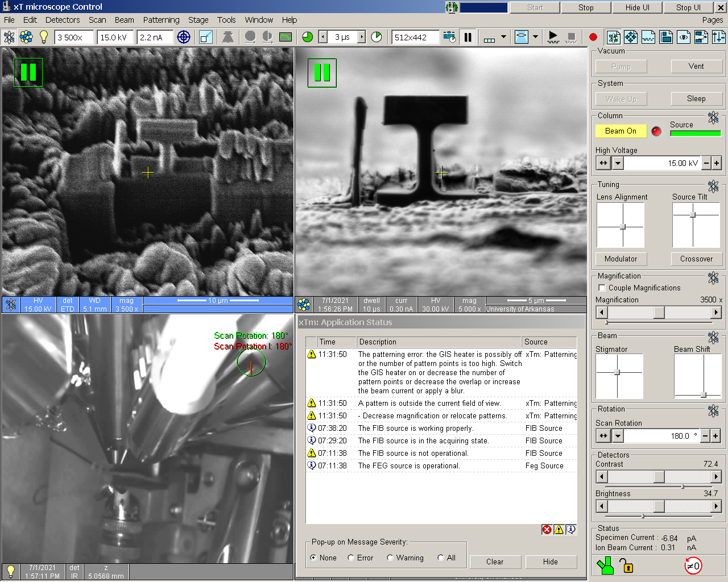Click the electron beam atom icon in toolbar
This screenshot has height=582, width=728.
pos(9,38)
